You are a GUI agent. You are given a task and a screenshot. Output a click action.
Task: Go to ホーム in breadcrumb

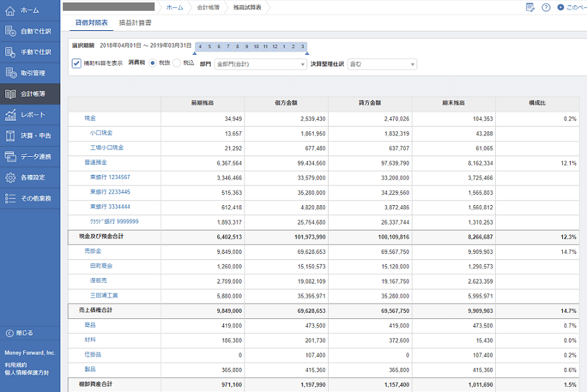pyautogui.click(x=175, y=7)
